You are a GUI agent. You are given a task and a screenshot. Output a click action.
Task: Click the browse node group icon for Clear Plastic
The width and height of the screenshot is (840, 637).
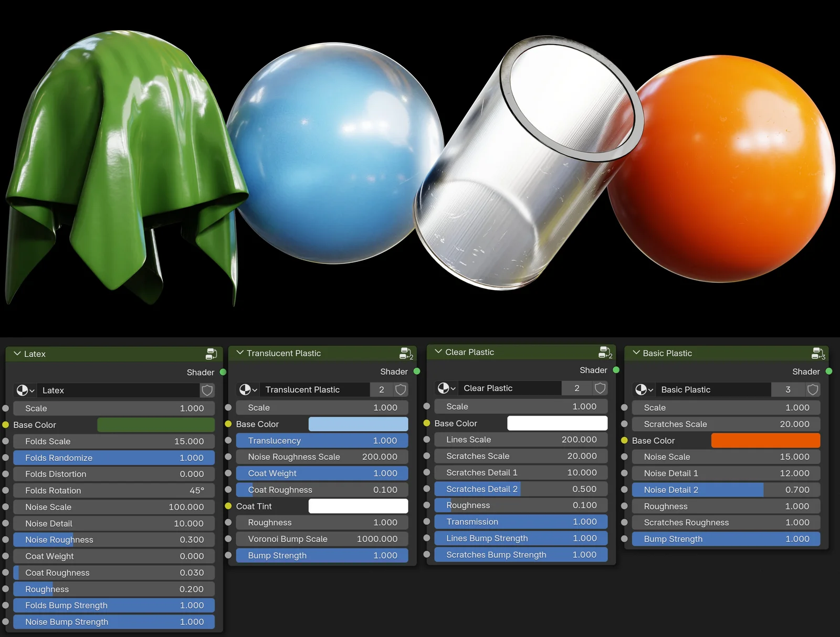pyautogui.click(x=446, y=388)
